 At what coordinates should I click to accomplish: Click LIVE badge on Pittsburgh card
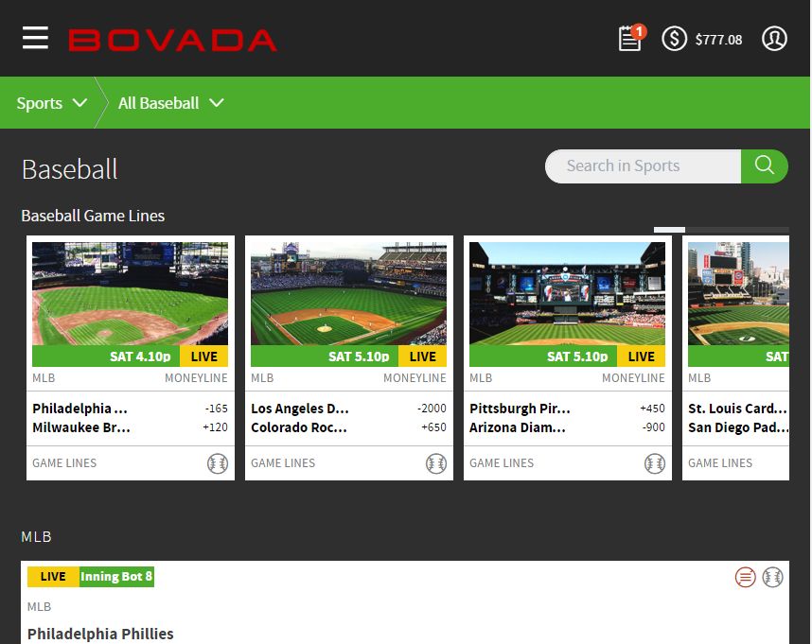[x=641, y=357]
